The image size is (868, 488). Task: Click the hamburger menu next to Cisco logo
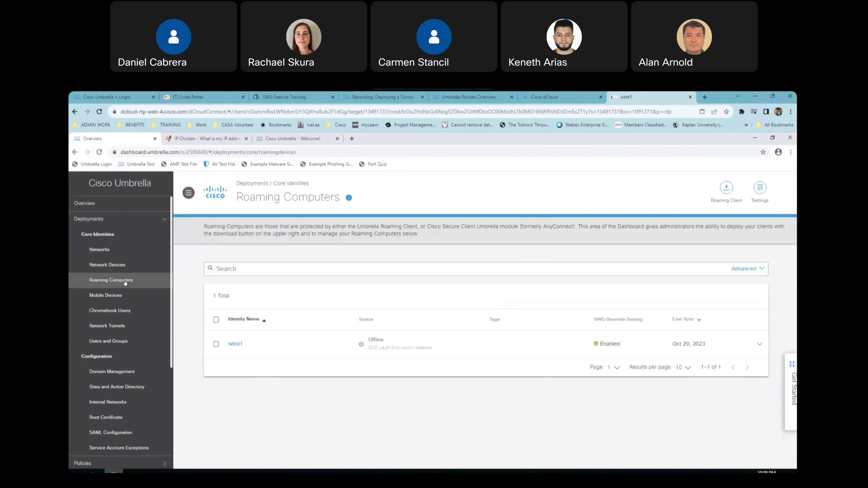[188, 193]
